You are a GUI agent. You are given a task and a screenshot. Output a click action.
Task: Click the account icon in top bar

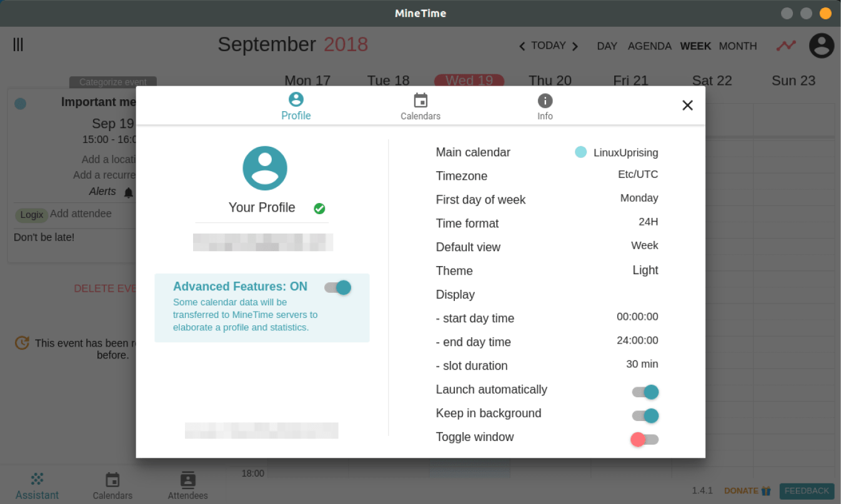point(821,46)
